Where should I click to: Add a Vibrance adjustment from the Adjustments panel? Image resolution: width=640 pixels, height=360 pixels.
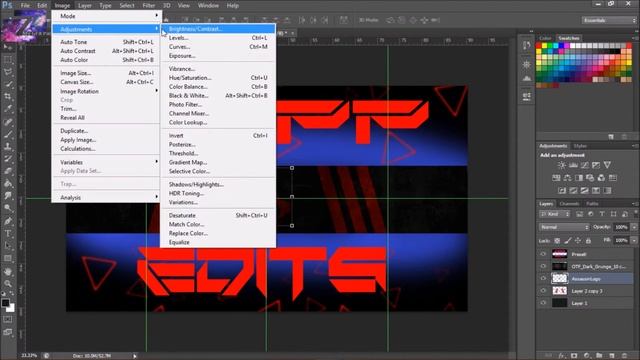click(x=607, y=165)
